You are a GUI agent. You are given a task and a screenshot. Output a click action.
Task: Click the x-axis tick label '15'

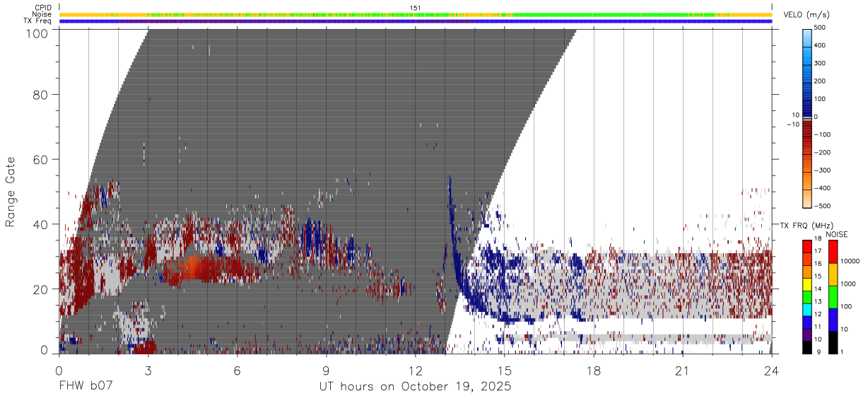(505, 371)
